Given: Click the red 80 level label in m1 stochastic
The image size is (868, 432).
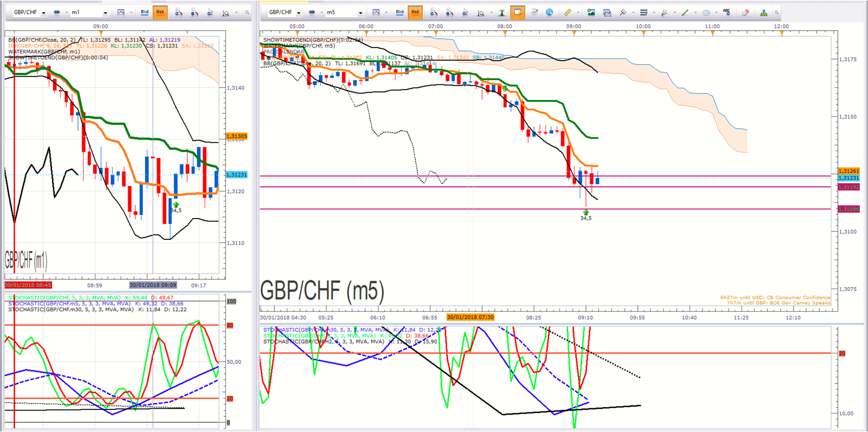Looking at the screenshot, I should tap(230, 326).
